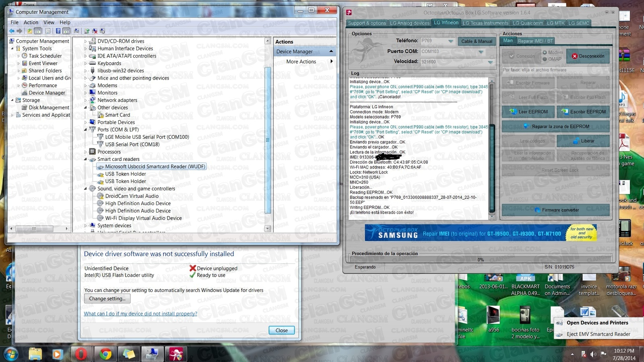Click the Properties toolbar icon
644x362 pixels.
coord(47,31)
